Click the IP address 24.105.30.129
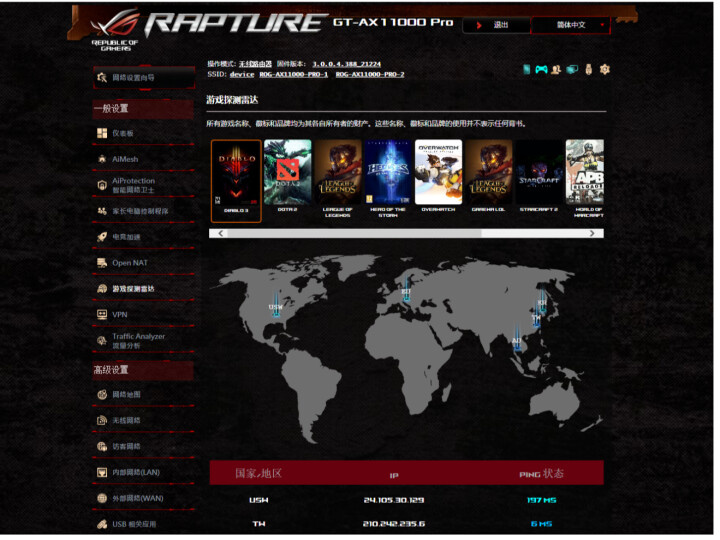The image size is (720, 540). [394, 500]
